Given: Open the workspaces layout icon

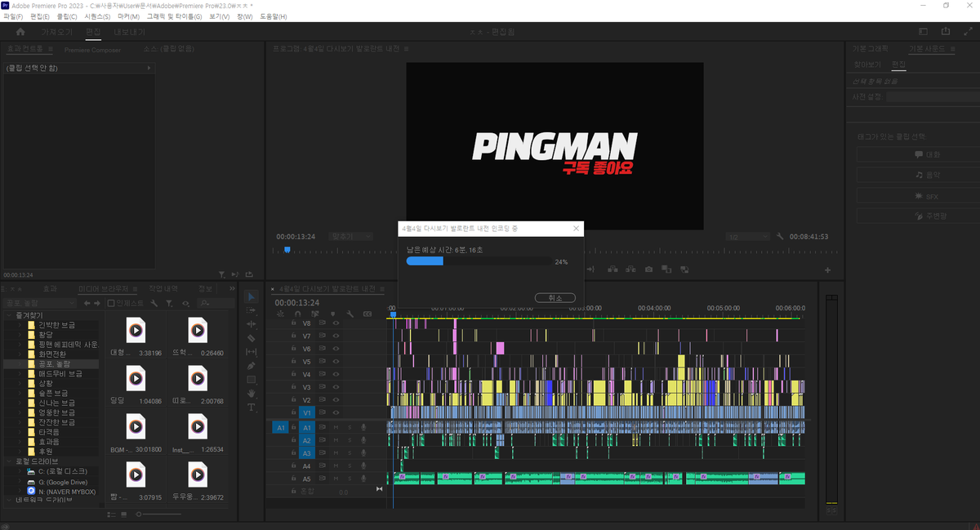Looking at the screenshot, I should point(924,32).
